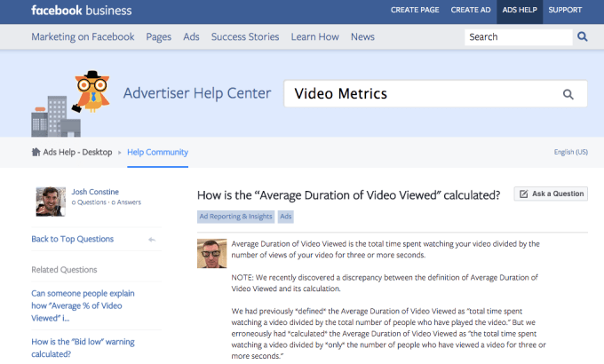Click the Ad Reporting & Insights tag
This screenshot has width=604, height=364.
[235, 216]
